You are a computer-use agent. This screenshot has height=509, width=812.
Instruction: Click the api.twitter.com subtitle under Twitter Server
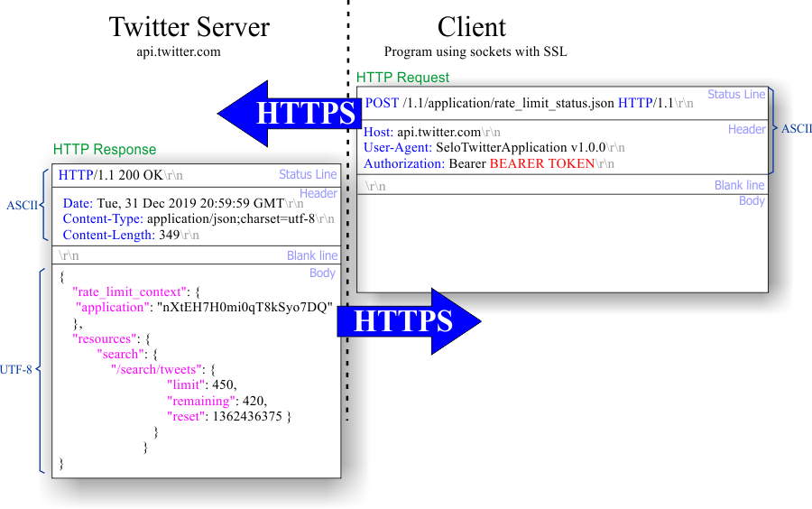click(179, 51)
